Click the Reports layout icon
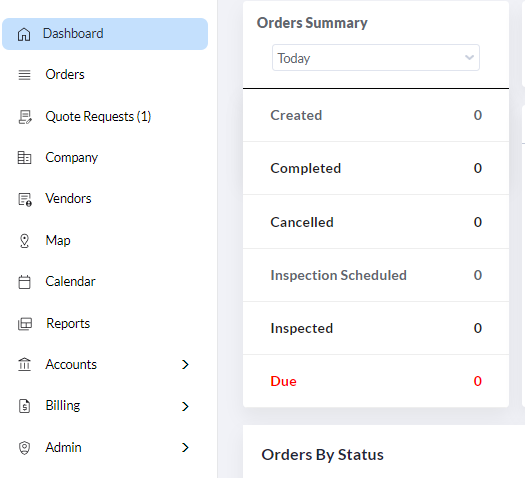The height and width of the screenshot is (478, 525). (x=25, y=324)
